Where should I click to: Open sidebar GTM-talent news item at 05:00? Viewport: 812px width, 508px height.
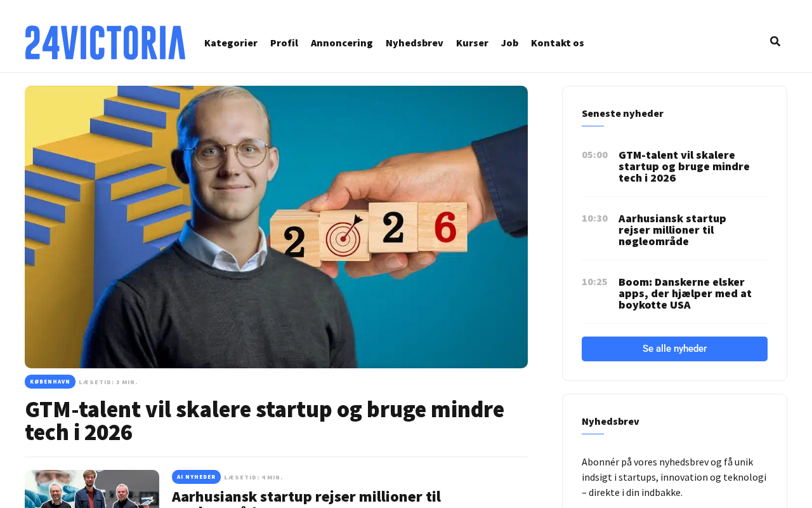684,166
